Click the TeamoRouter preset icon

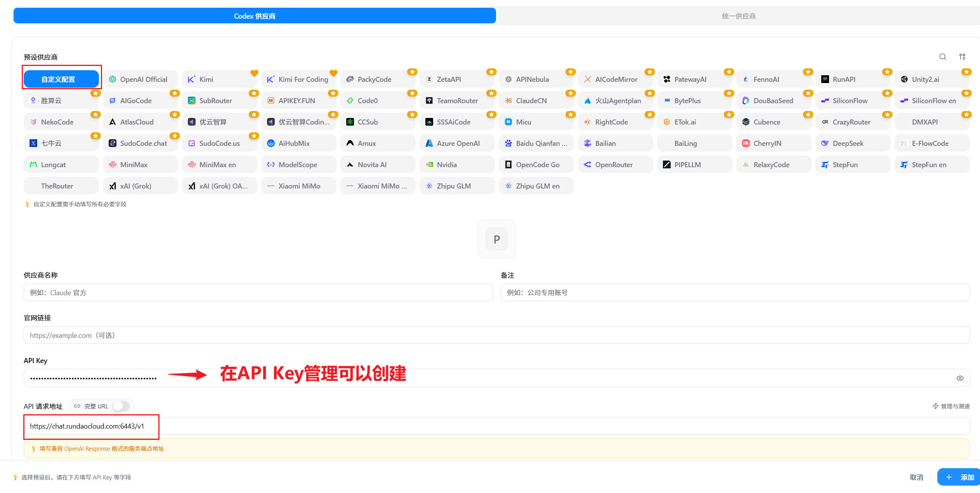(x=429, y=100)
